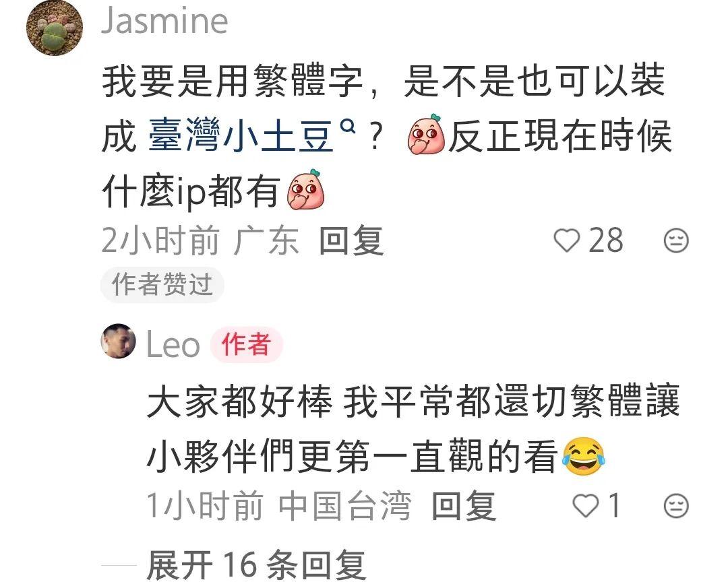
Task: Open the Leo username
Action: [173, 345]
